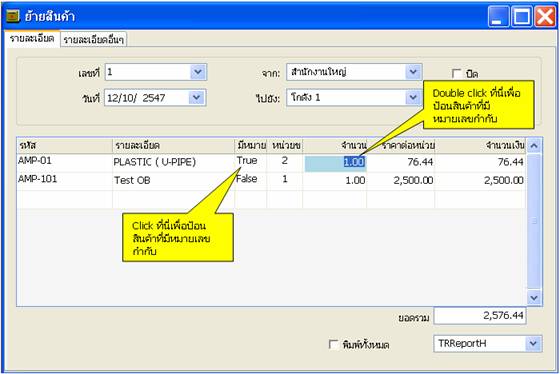This screenshot has width=560, height=374.
Task: Minimize the ย้ายสินค้า window
Action: point(499,16)
